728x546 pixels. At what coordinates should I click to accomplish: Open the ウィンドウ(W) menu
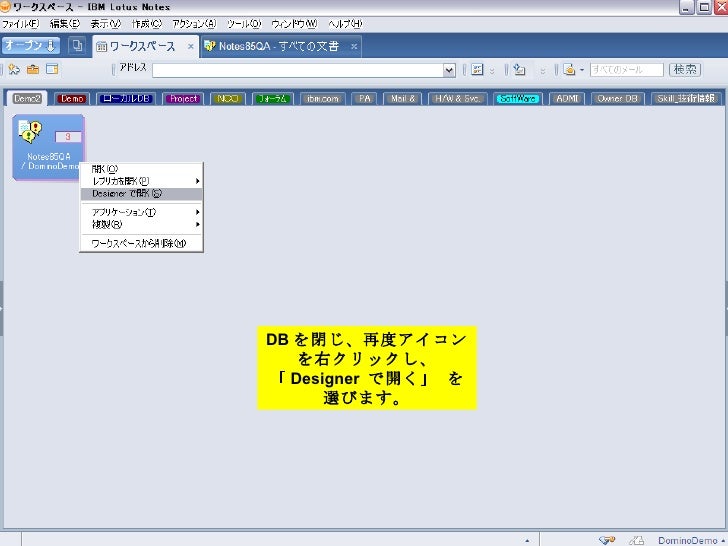pos(294,24)
